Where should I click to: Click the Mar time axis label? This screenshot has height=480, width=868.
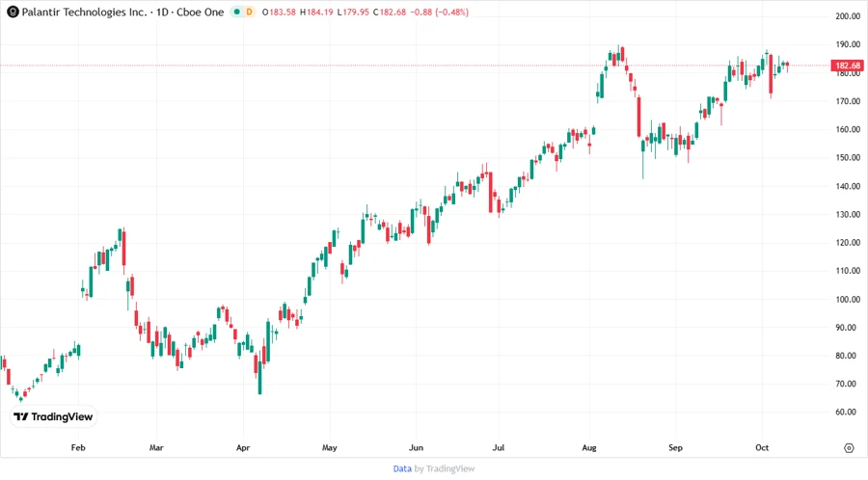(x=156, y=447)
